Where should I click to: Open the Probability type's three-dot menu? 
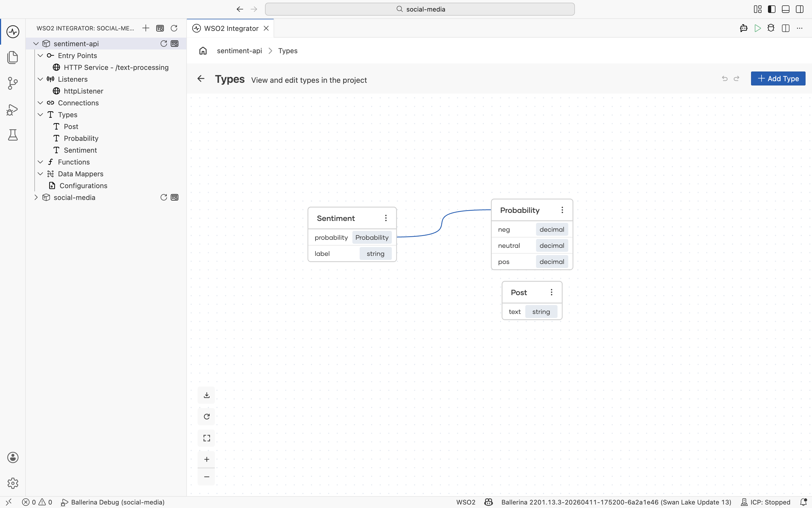[562, 210]
